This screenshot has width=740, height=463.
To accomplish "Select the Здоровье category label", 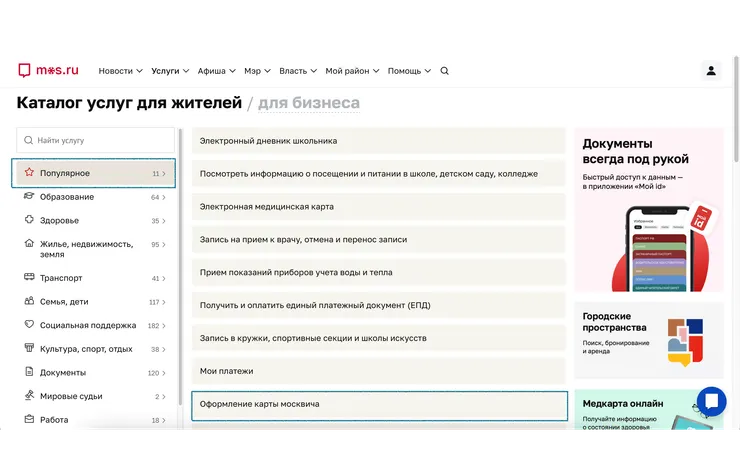I will pyautogui.click(x=59, y=220).
